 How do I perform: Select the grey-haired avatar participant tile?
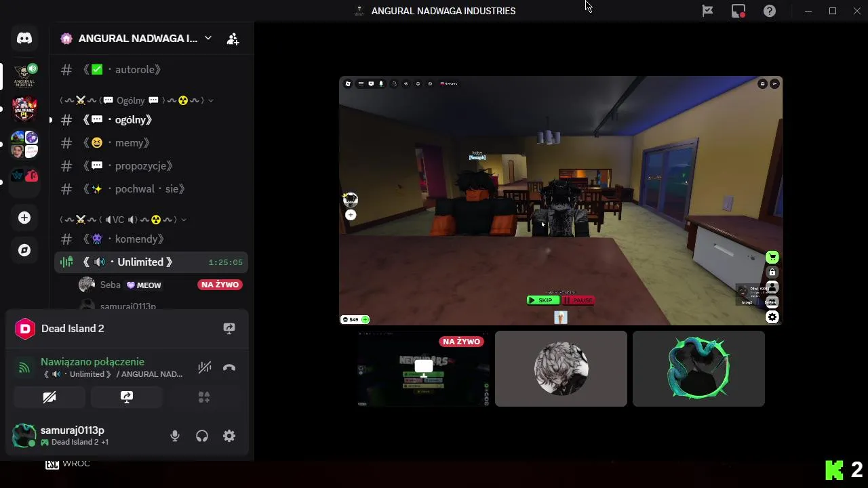(x=561, y=369)
